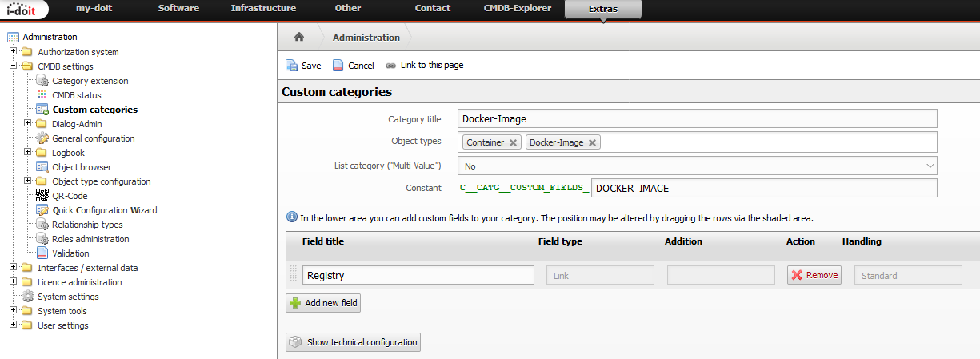Expand the System tools node
Screen dimensions: 980x359
(13, 310)
